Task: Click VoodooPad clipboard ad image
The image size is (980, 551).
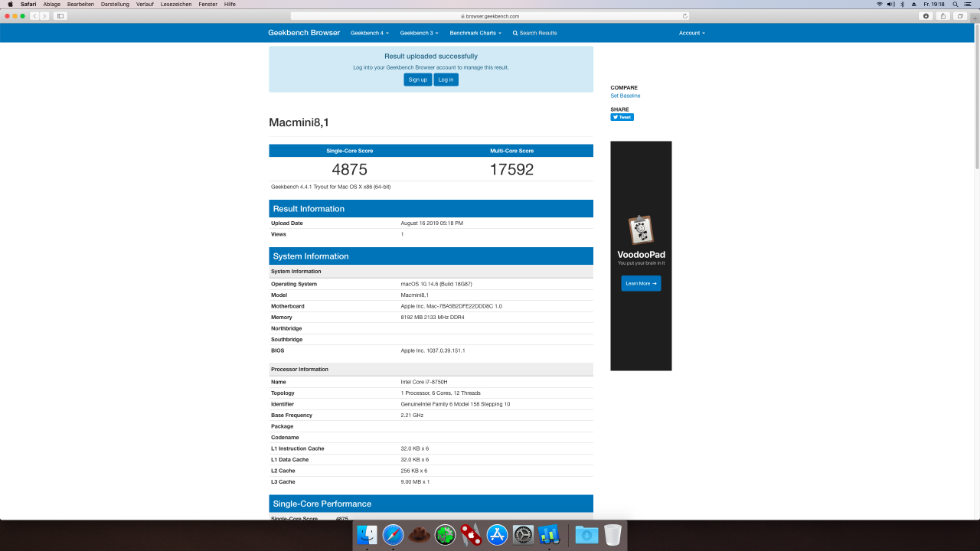Action: pyautogui.click(x=641, y=230)
